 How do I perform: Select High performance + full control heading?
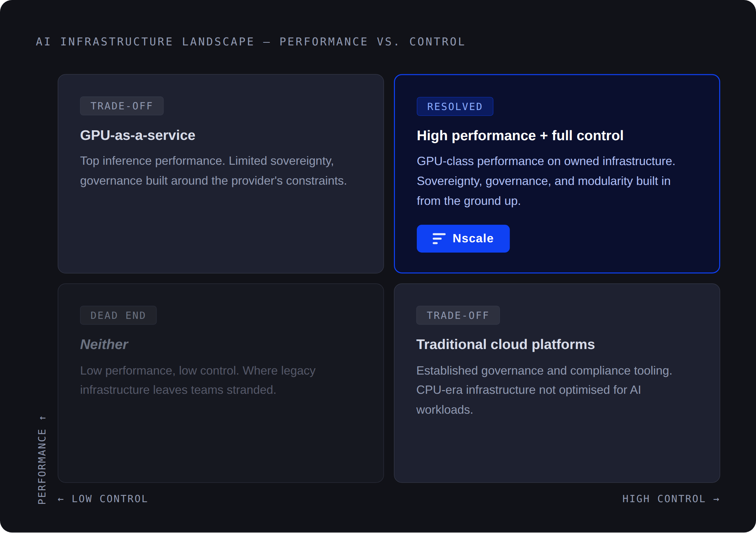click(520, 136)
